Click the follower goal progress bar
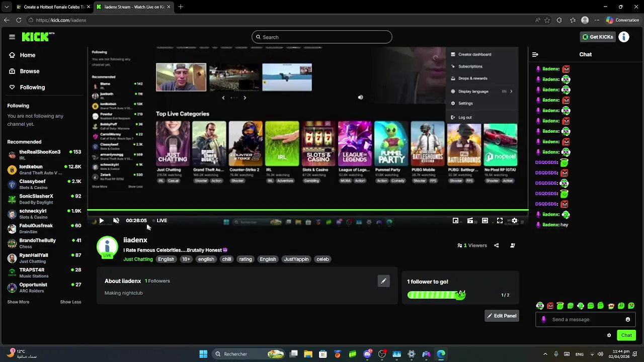This screenshot has height=362, width=644. pos(436,295)
